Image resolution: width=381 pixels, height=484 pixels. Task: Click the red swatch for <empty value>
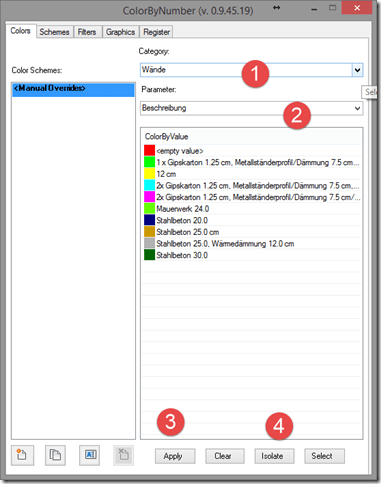pyautogui.click(x=149, y=150)
